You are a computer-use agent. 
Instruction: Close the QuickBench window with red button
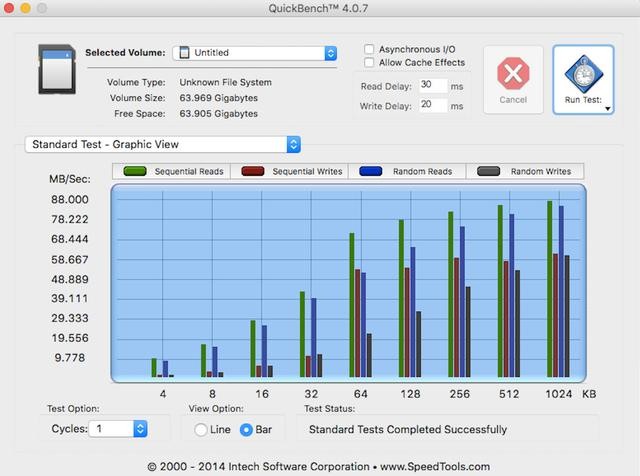pyautogui.click(x=9, y=8)
